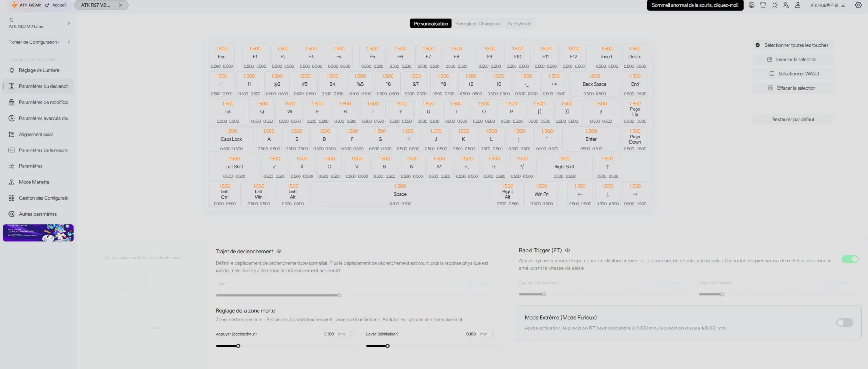Click the Paramètres avancés lightning icon

(x=12, y=118)
